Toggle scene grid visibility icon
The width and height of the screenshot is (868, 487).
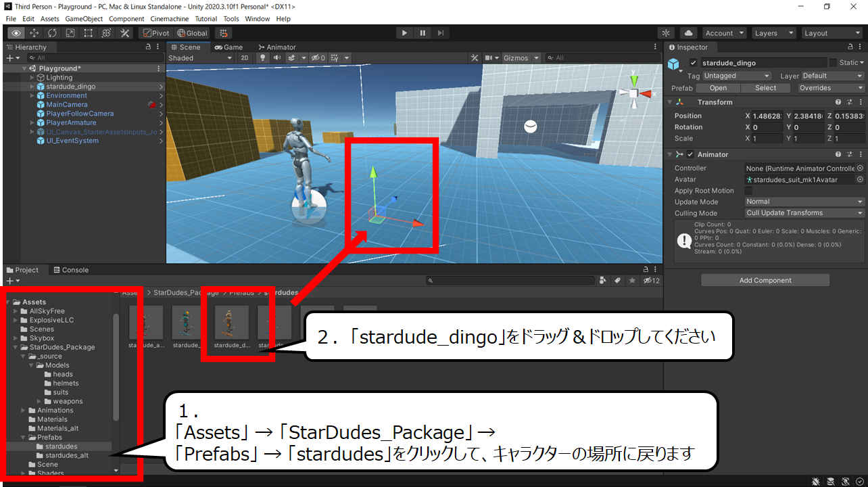pos(334,58)
